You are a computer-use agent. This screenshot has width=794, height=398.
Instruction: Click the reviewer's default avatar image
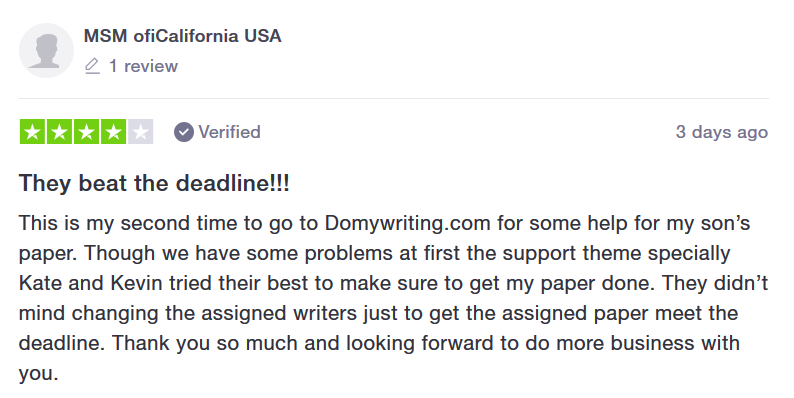point(47,50)
